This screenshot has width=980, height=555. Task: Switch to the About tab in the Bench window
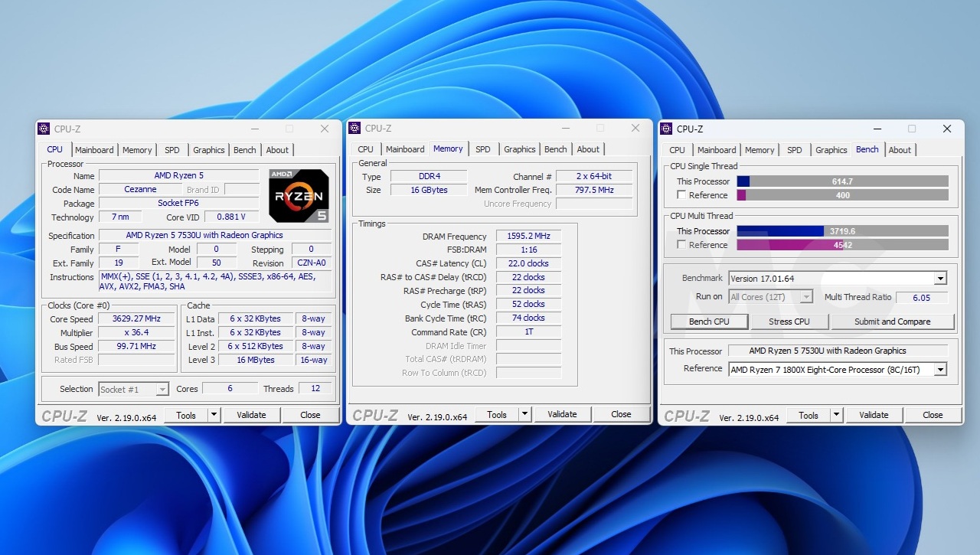[x=900, y=149]
